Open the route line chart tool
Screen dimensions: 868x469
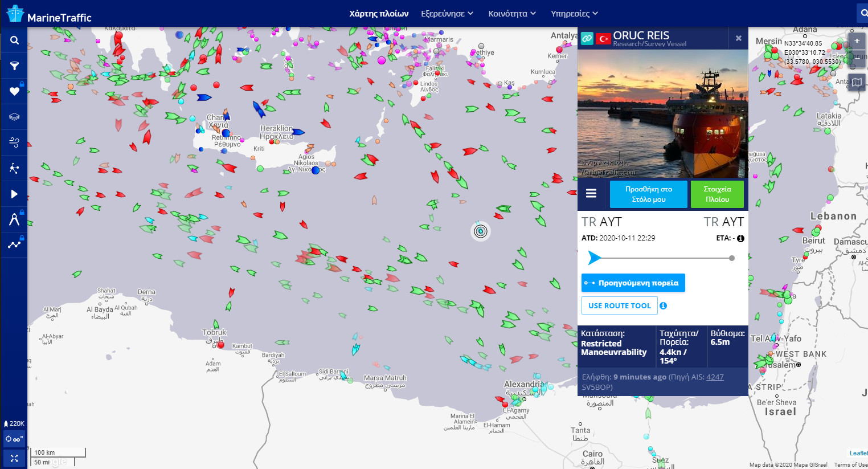point(14,244)
